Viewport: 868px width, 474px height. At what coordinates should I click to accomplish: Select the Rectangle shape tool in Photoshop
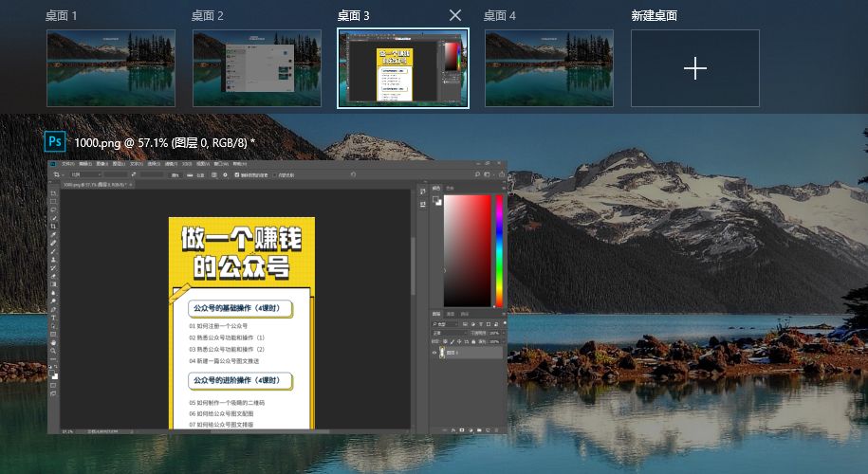[53, 334]
